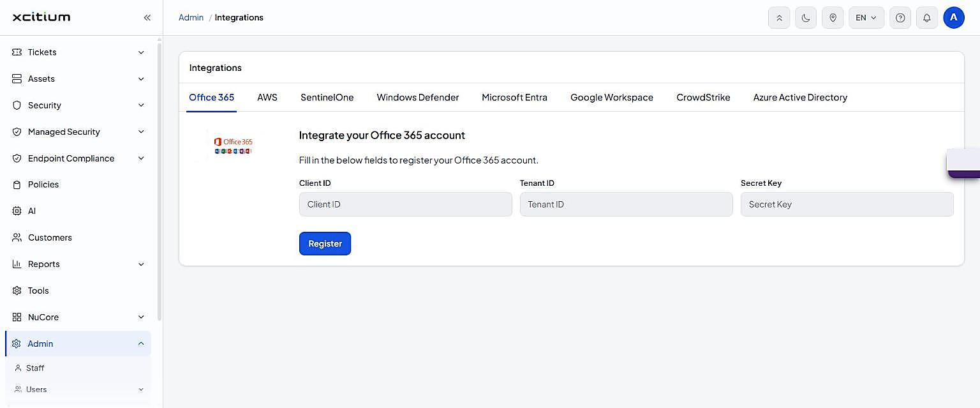The width and height of the screenshot is (980, 408).
Task: Collapse the sidebar with double-chevron icon
Action: [147, 17]
